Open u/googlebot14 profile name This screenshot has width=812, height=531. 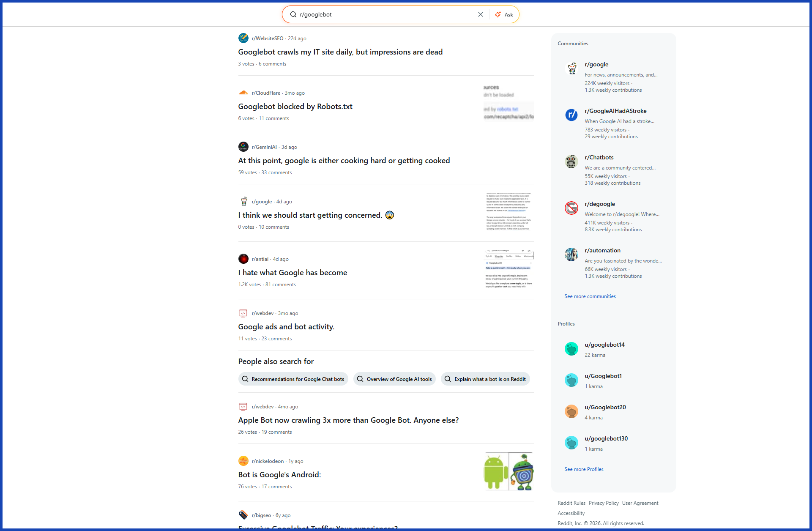604,345
